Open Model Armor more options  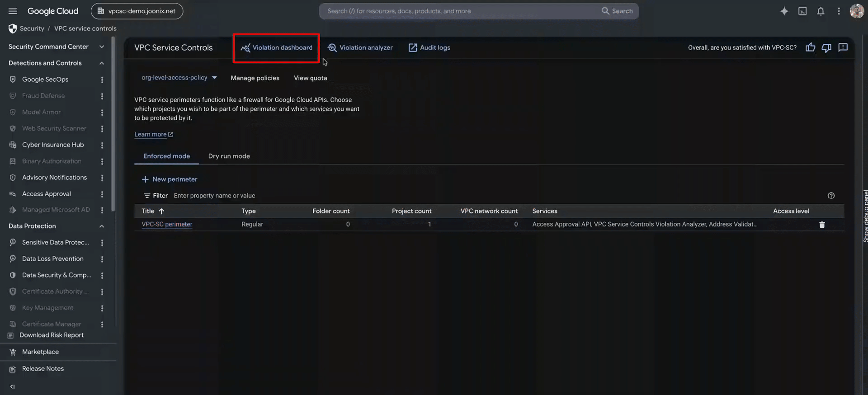click(x=102, y=112)
